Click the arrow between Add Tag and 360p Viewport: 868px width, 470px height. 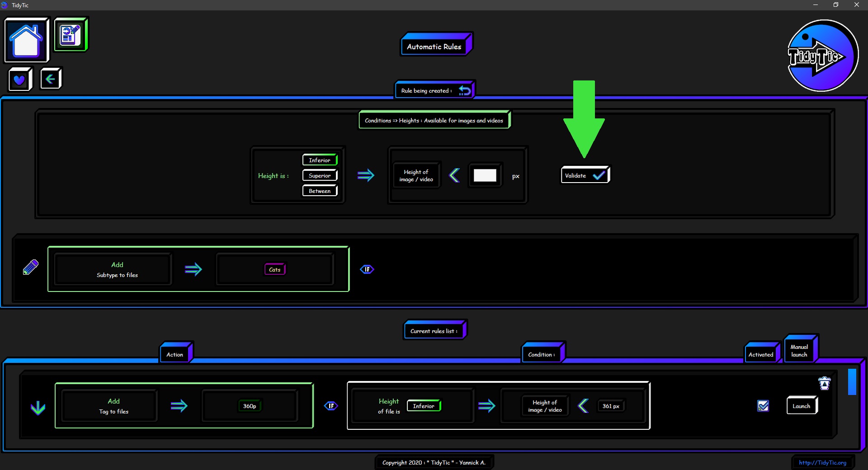(179, 406)
